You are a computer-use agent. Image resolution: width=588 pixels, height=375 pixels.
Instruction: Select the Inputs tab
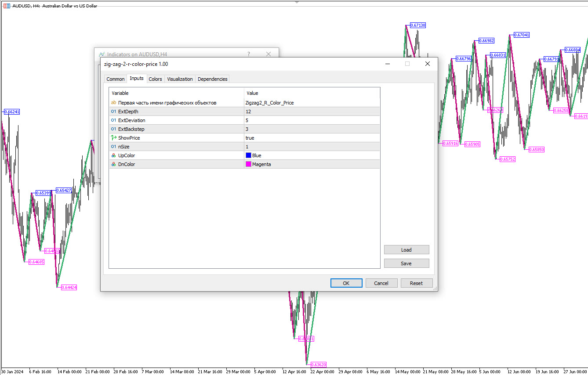[137, 79]
